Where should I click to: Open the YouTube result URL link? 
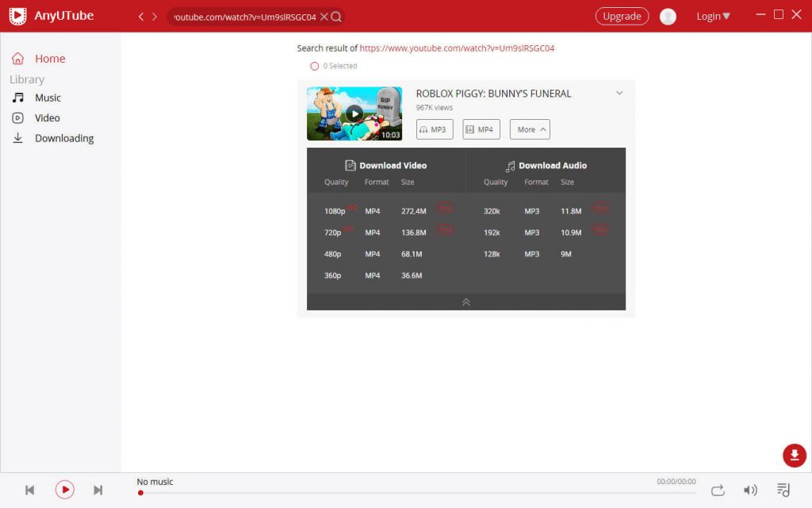pos(457,48)
